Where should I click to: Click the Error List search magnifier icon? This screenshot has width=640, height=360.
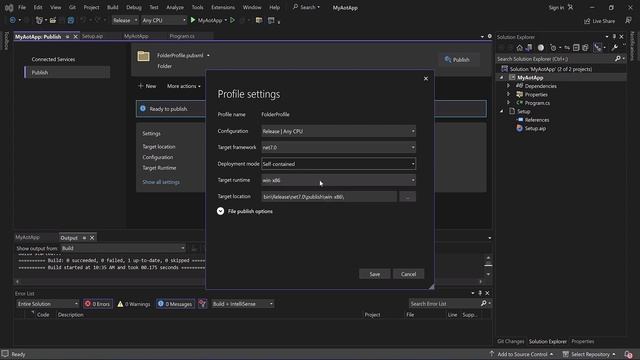(484, 303)
